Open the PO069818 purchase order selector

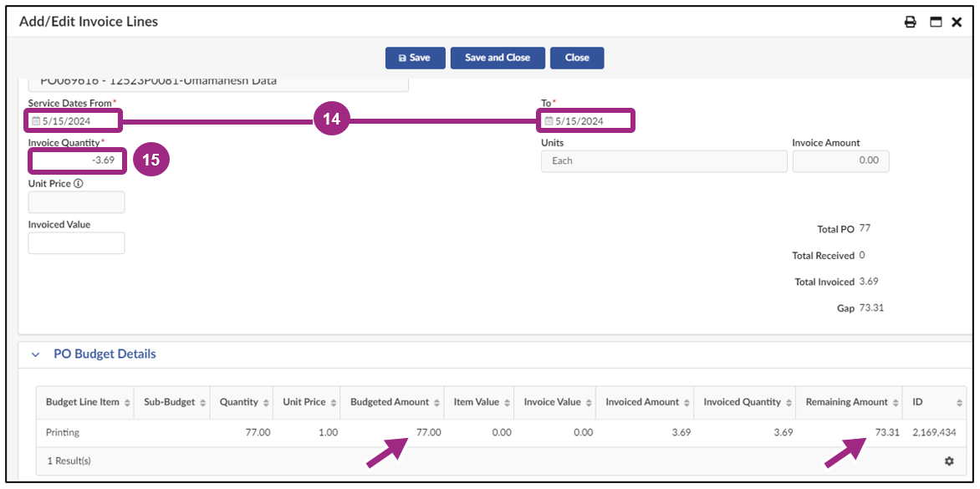pos(217,80)
